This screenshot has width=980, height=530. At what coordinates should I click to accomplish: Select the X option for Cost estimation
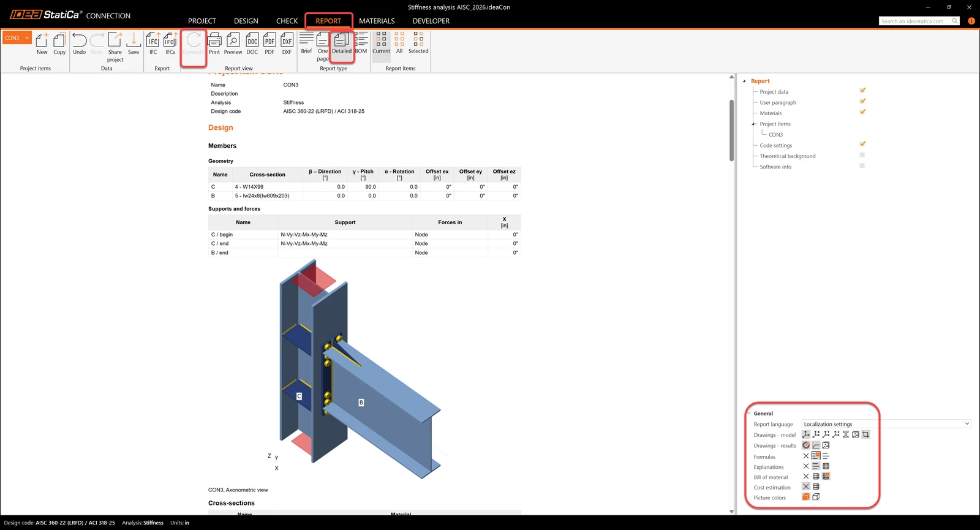806,486
